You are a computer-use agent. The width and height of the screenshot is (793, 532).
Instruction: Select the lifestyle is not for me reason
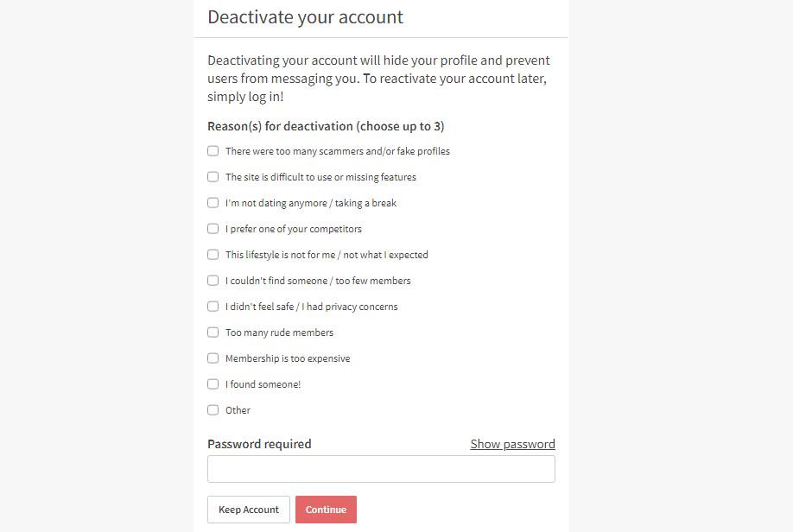click(x=213, y=254)
